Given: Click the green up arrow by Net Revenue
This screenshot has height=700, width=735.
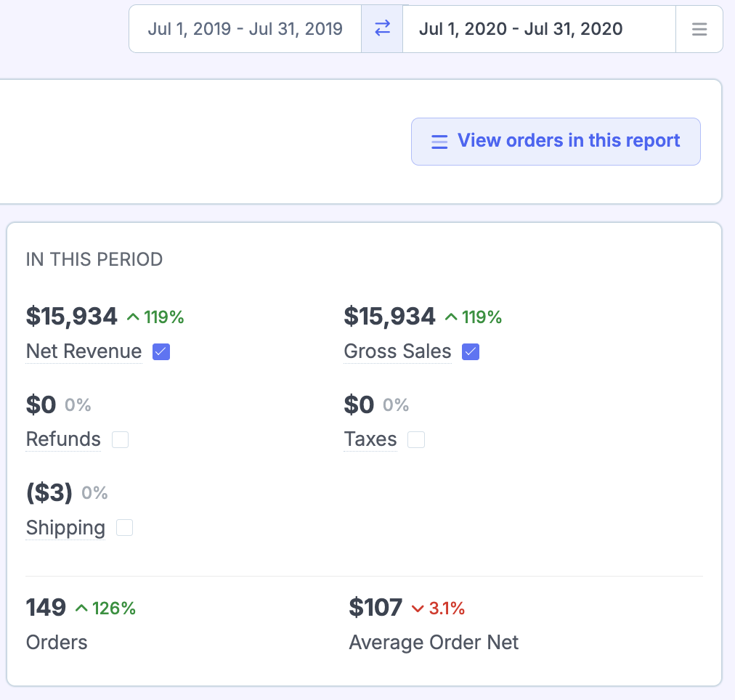Looking at the screenshot, I should (x=133, y=317).
